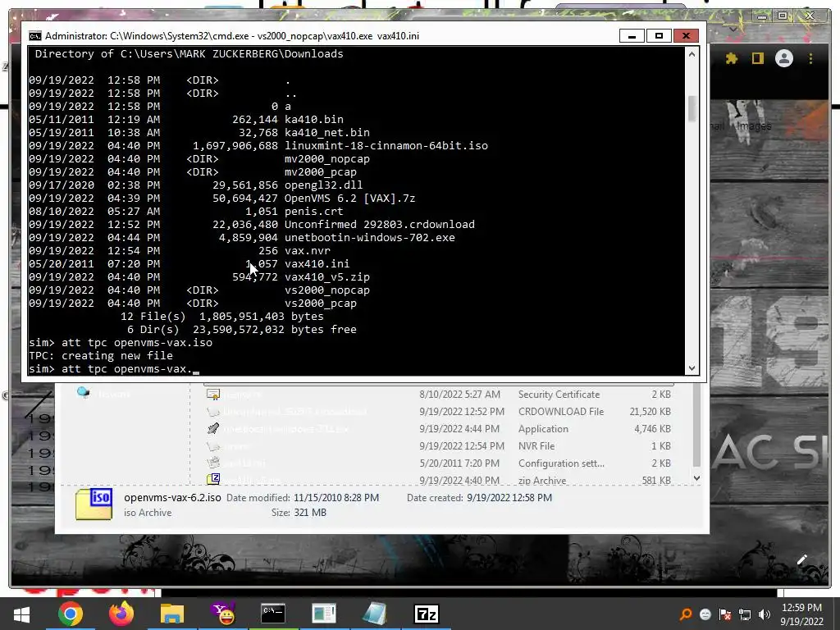
Task: Click linuxmint-18-cinnamon-64bit.iso line in cmd
Action: [258, 146]
